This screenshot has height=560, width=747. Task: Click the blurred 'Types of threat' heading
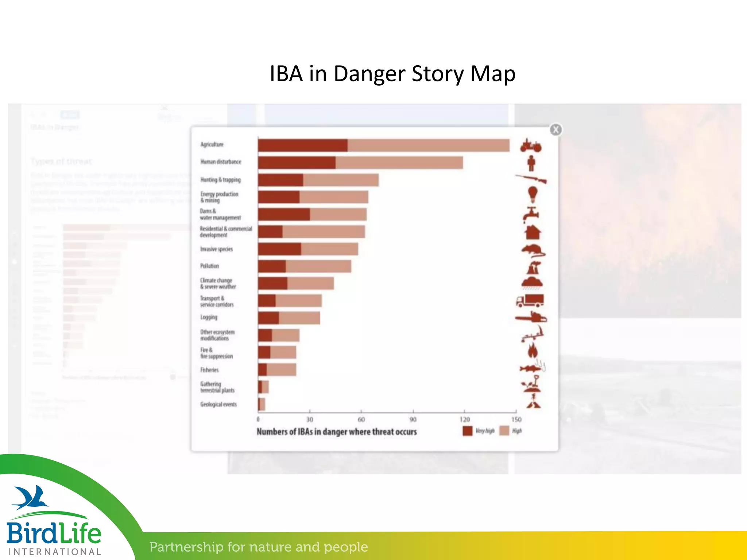(x=61, y=161)
